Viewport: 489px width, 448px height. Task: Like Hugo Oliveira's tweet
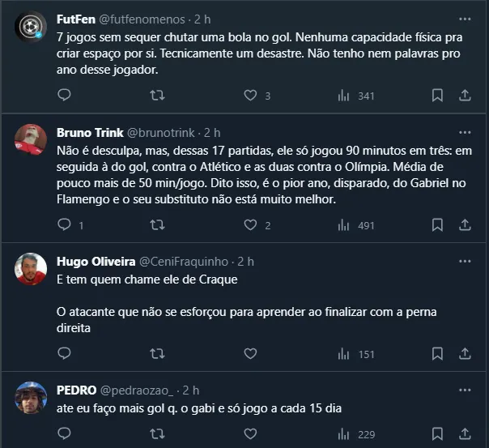point(250,353)
